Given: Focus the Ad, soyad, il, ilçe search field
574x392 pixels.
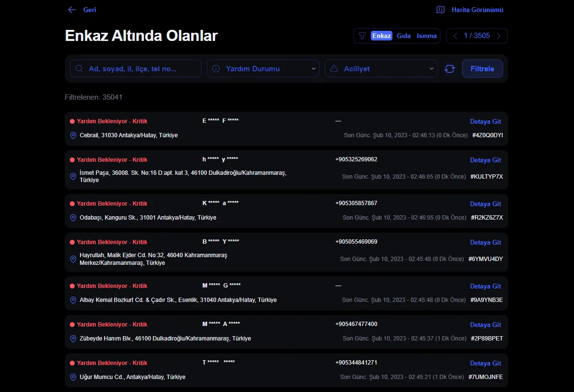Looking at the screenshot, I should [x=136, y=69].
